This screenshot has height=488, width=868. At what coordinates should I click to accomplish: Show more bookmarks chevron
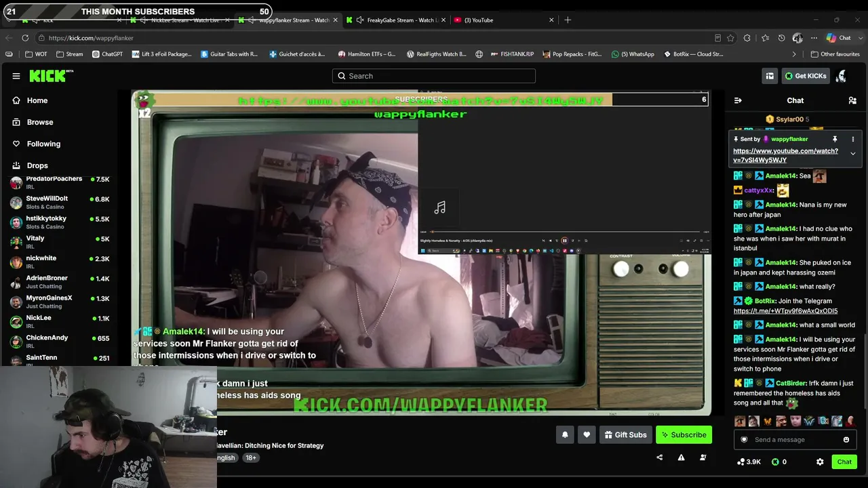pos(794,54)
